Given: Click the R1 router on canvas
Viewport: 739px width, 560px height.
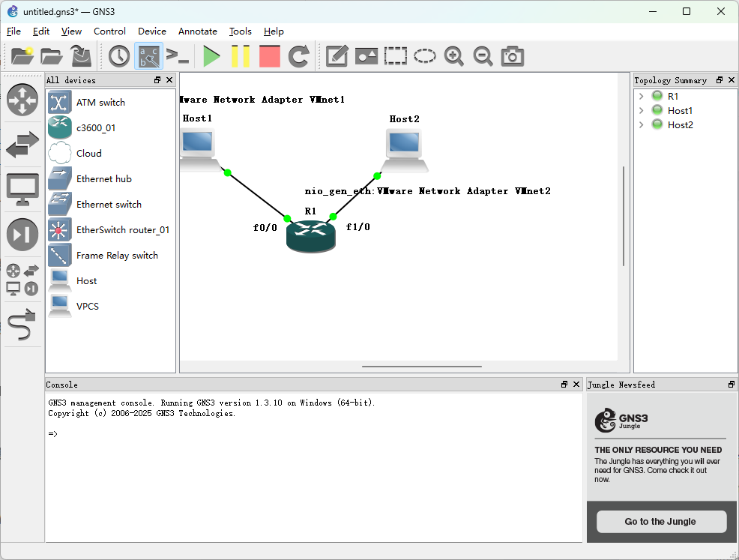Looking at the screenshot, I should (x=310, y=236).
